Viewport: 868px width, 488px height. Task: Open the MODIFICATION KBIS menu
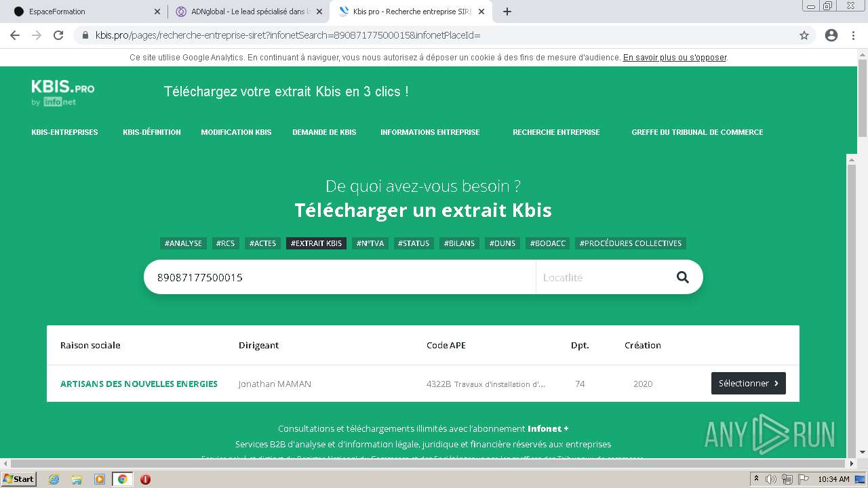236,132
